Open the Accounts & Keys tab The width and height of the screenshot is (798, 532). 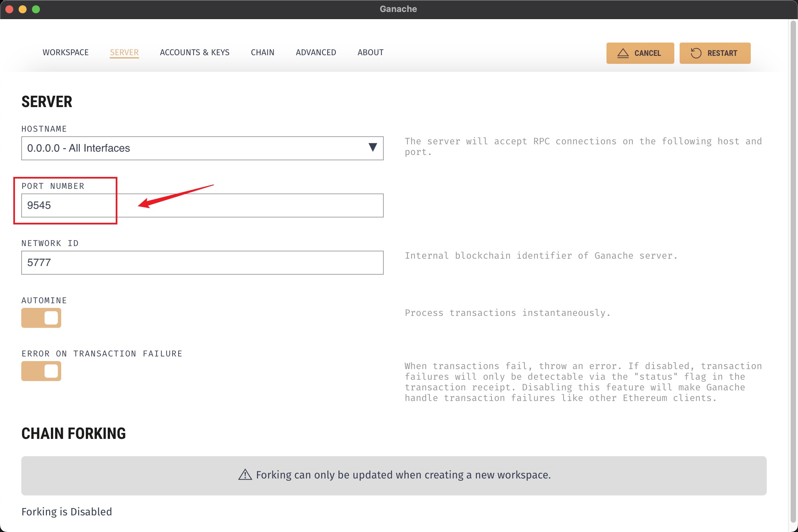click(195, 53)
